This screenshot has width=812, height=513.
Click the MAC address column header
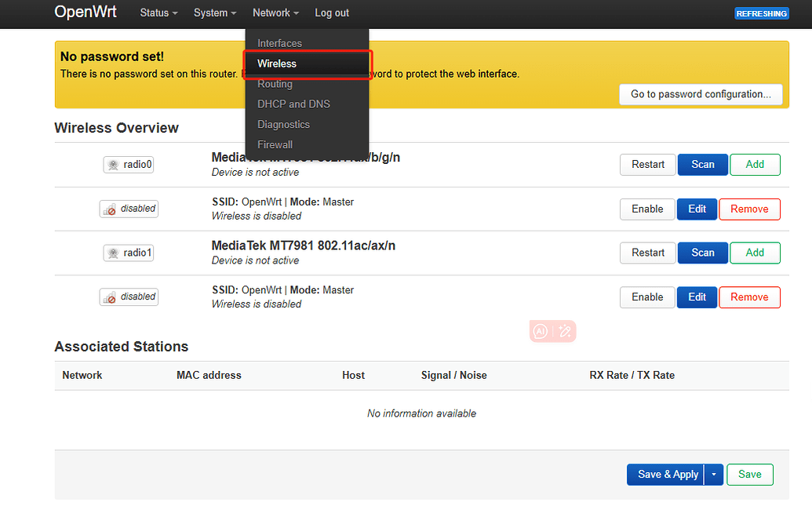(x=209, y=375)
